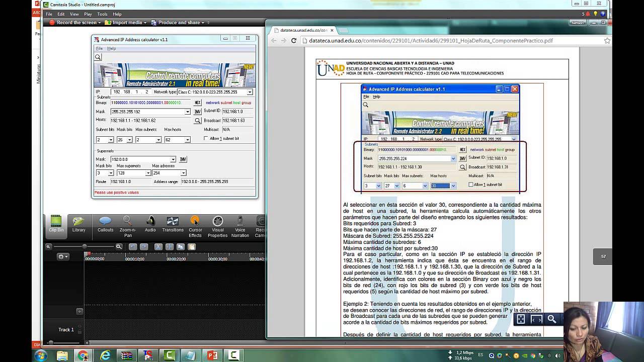644x362 pixels.
Task: Adjust the timeline zoom slider
Action: [x=84, y=246]
